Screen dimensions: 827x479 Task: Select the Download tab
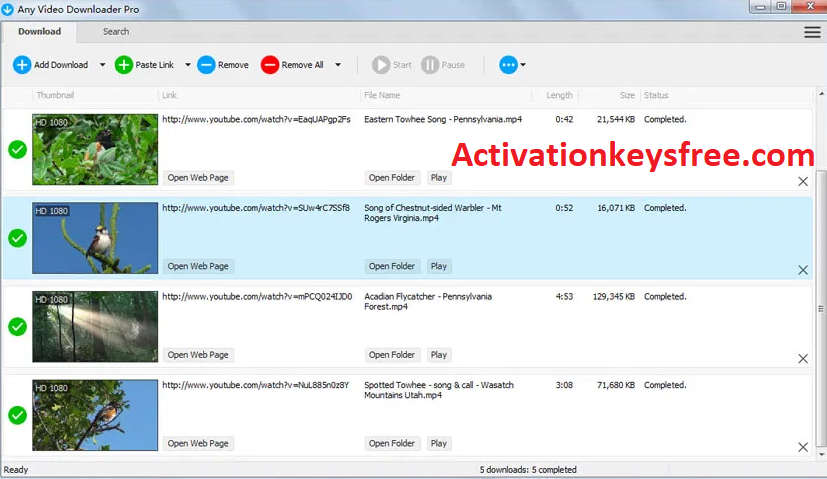[40, 32]
